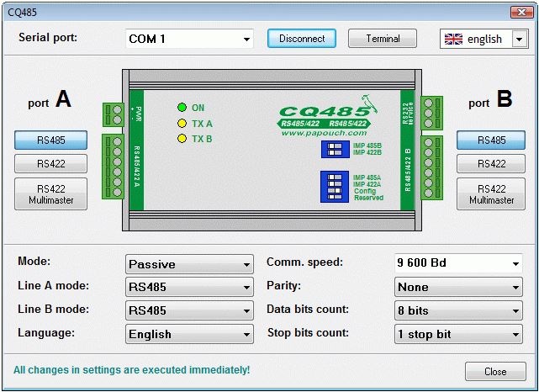Click the 'Data bits count:' label
The width and height of the screenshot is (539, 392).
click(308, 309)
